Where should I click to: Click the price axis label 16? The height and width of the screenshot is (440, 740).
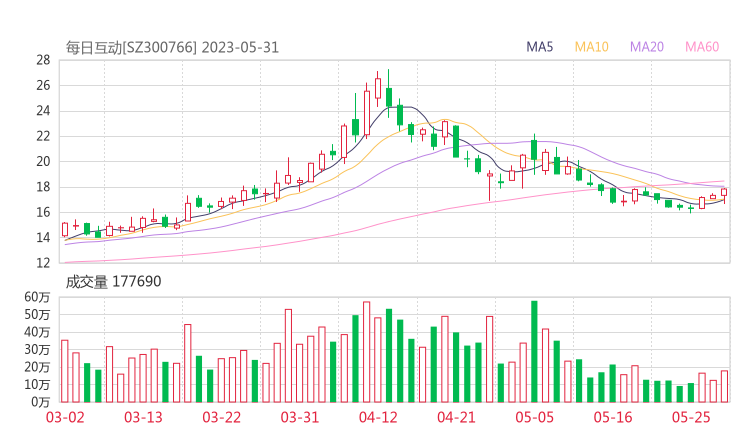(43, 212)
